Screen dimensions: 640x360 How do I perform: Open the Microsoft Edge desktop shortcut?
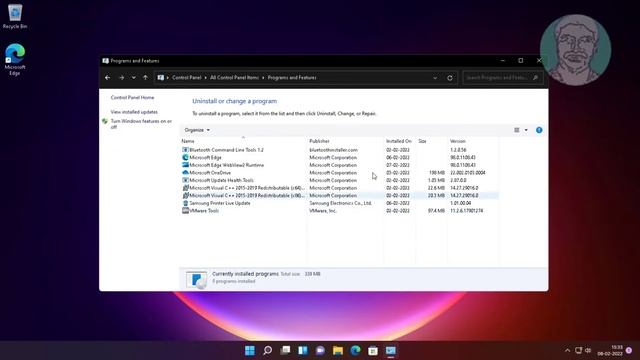point(15,59)
